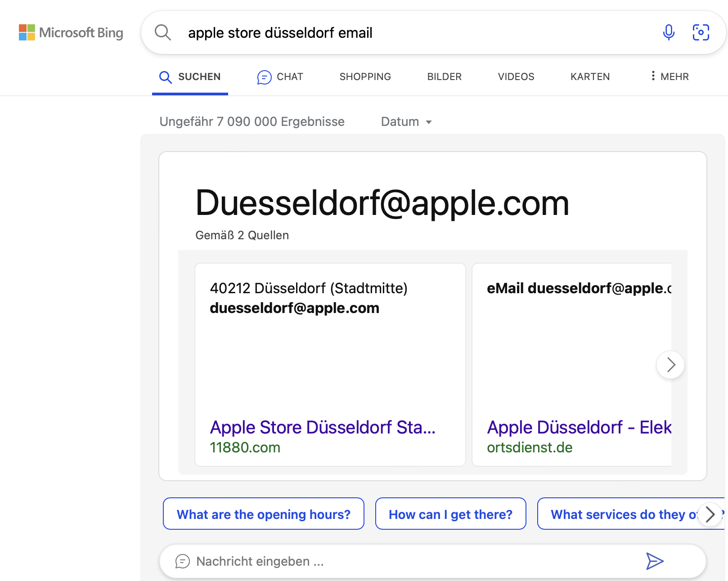This screenshot has width=728, height=581.
Task: Switch to the CHAT tab
Action: click(280, 77)
